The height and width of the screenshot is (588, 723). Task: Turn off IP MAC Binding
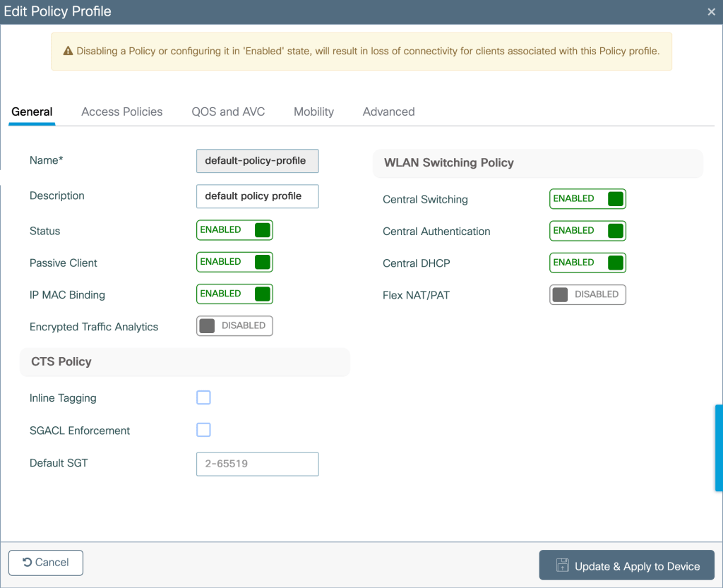coord(234,294)
